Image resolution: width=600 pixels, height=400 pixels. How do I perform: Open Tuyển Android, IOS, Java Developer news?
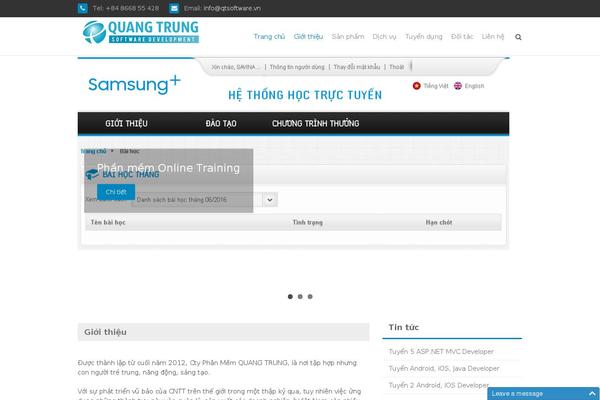(x=444, y=368)
